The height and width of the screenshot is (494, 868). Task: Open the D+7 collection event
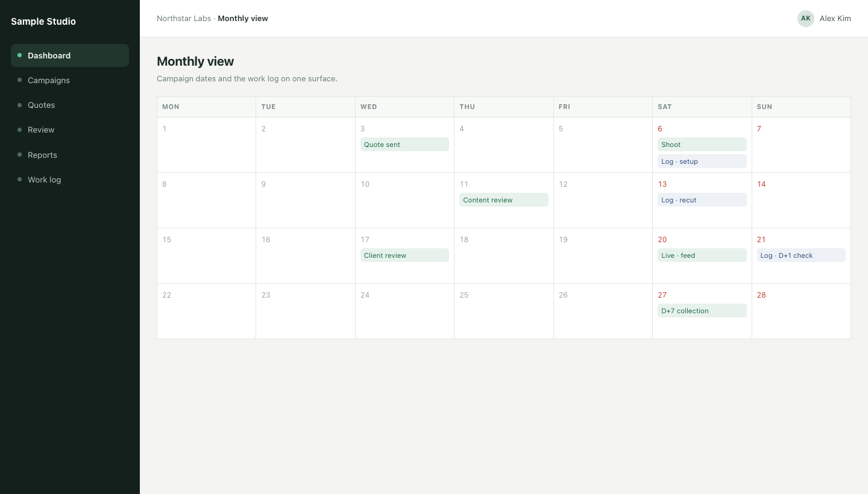pos(702,311)
